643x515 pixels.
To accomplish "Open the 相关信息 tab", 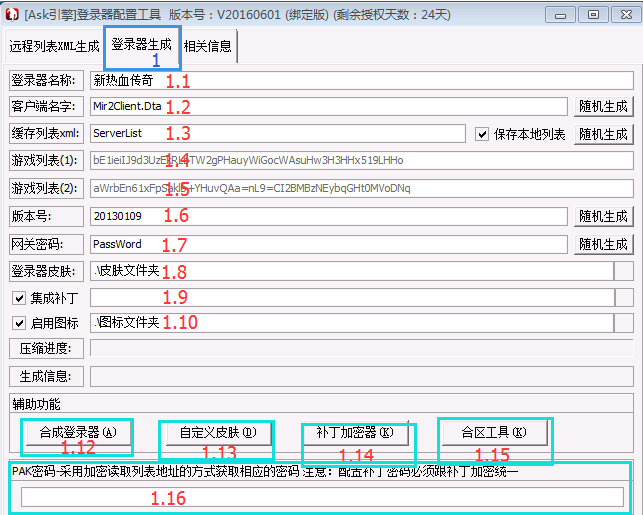I will click(209, 47).
